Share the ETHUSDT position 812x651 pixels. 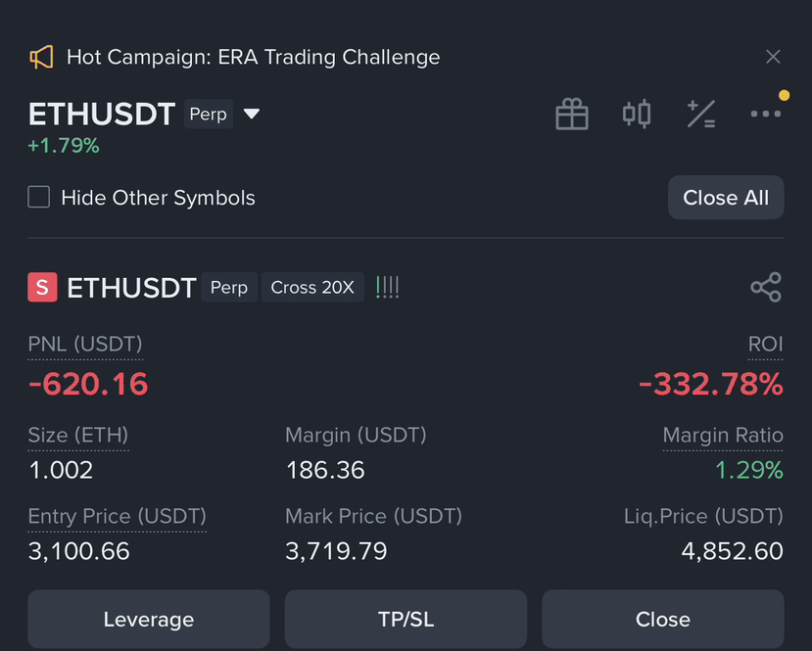tap(766, 287)
